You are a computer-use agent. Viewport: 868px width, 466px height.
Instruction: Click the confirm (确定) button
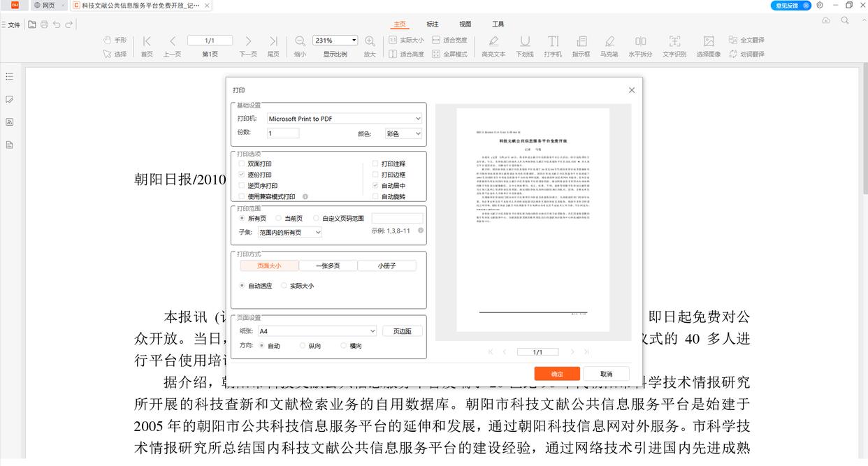coord(557,374)
